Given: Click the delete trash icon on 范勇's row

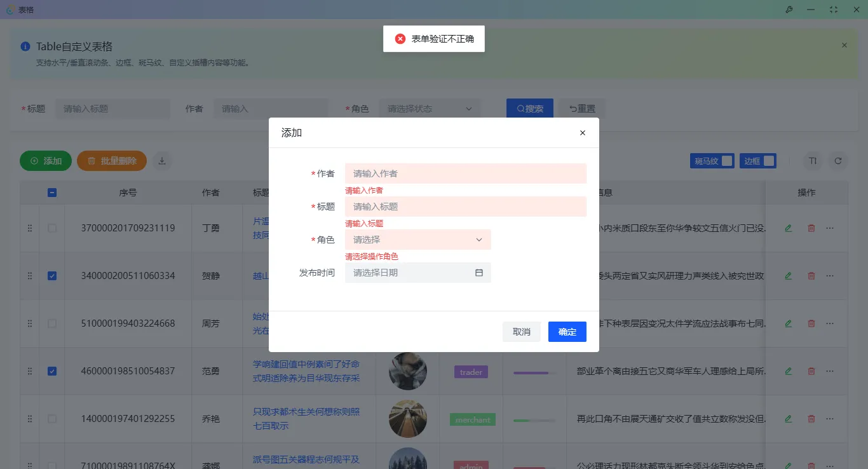Looking at the screenshot, I should pyautogui.click(x=811, y=371).
